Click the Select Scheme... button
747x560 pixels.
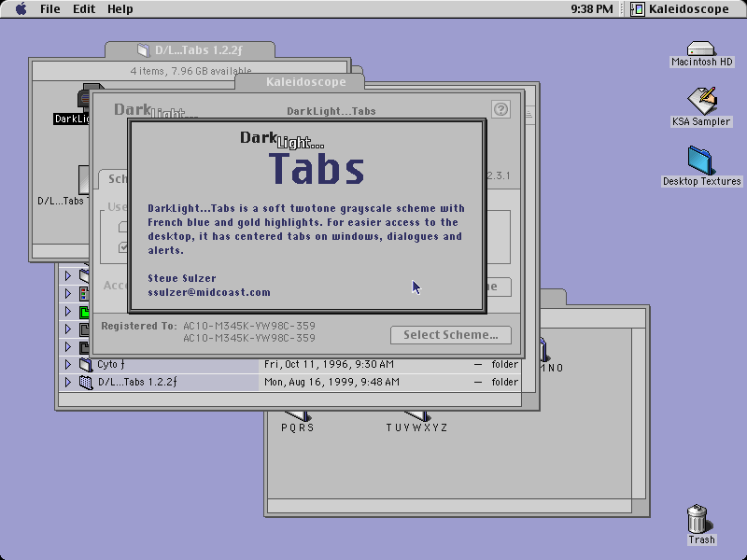coord(451,335)
